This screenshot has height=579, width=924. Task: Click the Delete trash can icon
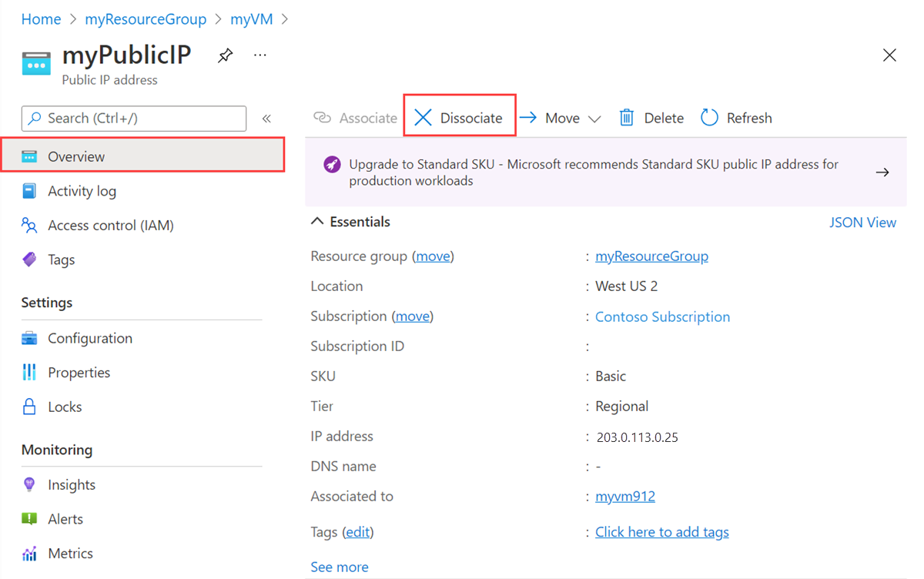[627, 117]
